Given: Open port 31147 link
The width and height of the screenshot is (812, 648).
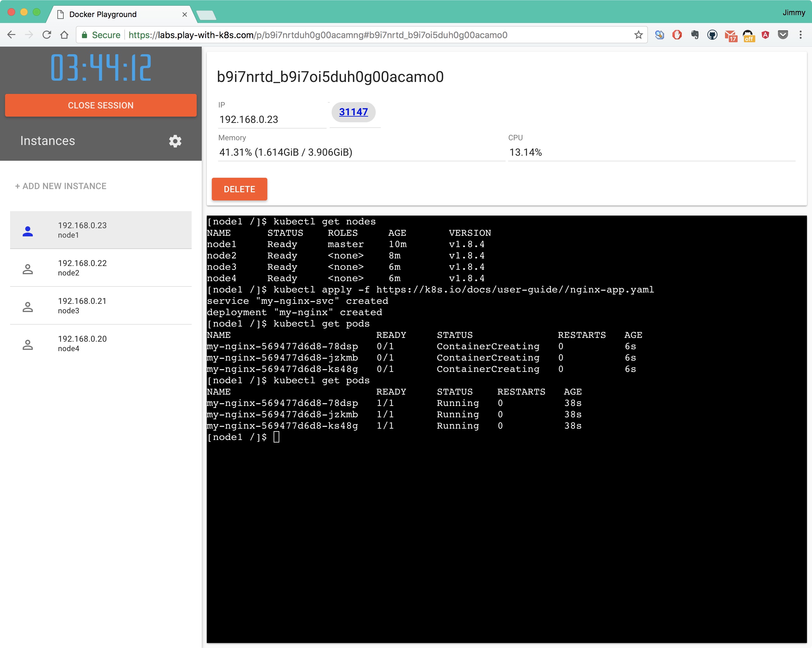Looking at the screenshot, I should pyautogui.click(x=353, y=112).
